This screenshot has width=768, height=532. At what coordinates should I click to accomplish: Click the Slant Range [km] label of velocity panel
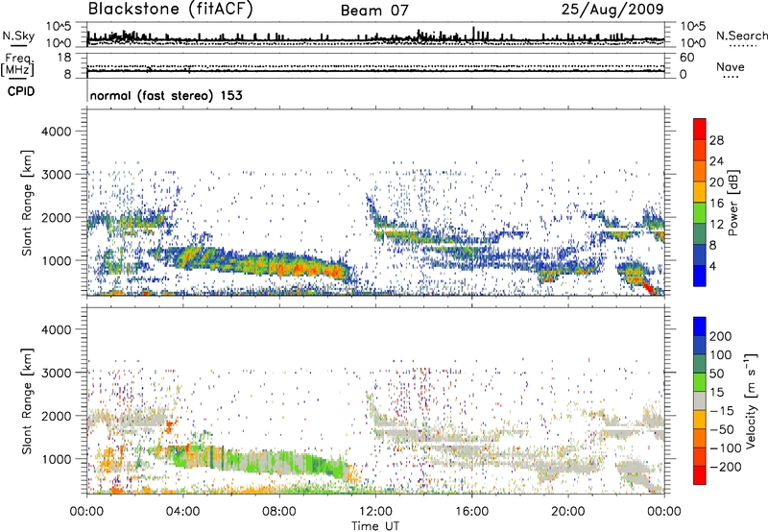[x=27, y=400]
